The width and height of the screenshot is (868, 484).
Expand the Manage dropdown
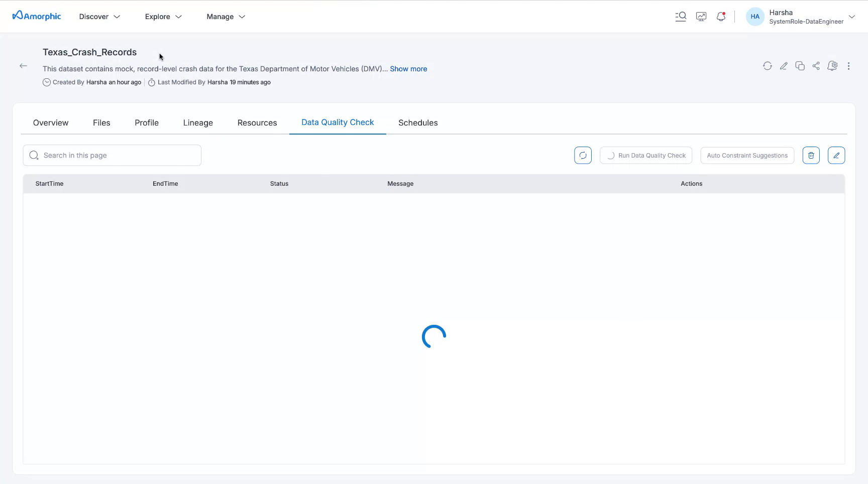pos(225,17)
